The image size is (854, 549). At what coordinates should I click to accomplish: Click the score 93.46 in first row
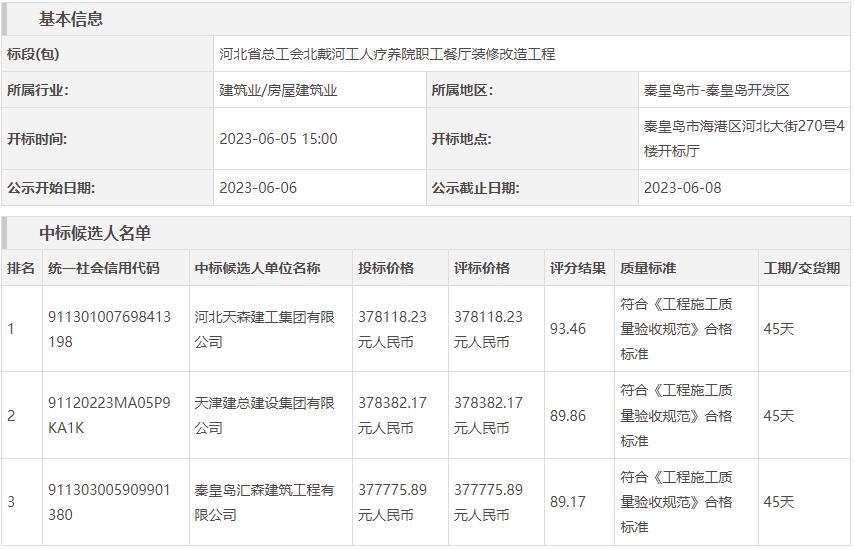click(568, 329)
